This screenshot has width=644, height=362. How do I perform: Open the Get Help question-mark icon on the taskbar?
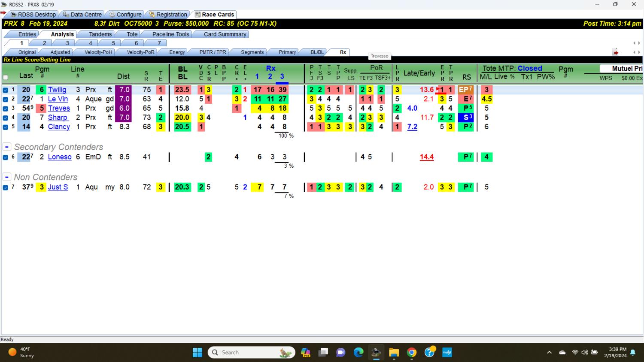coord(430,352)
